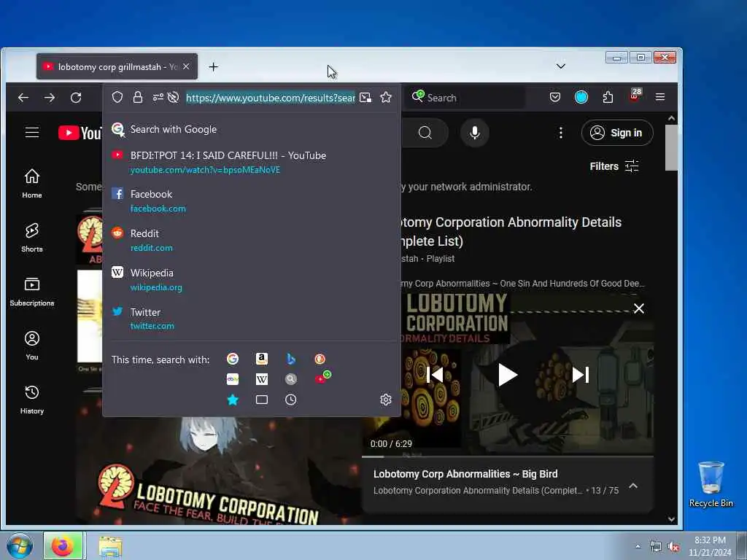Save page to Pocket
The image size is (747, 560).
555,98
